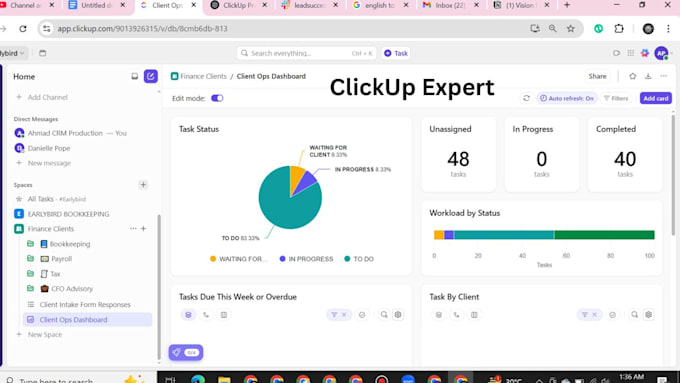Open Filters on the dashboard
The height and width of the screenshot is (383, 680).
point(616,98)
